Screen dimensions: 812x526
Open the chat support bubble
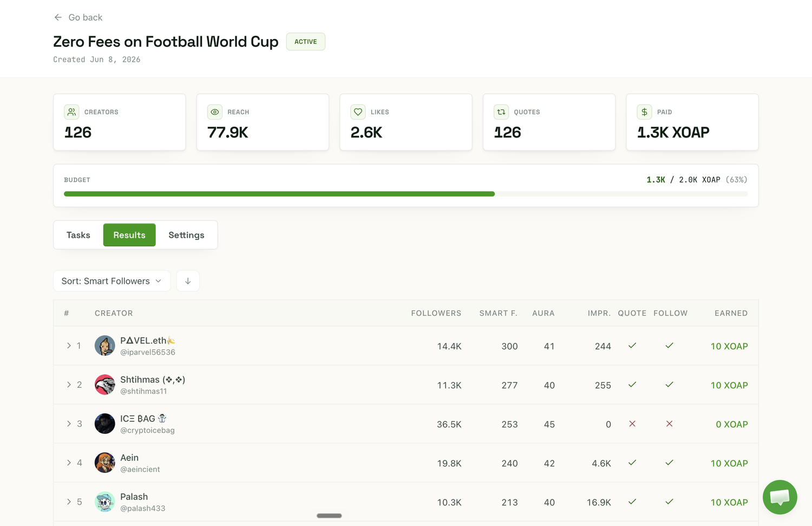tap(780, 497)
